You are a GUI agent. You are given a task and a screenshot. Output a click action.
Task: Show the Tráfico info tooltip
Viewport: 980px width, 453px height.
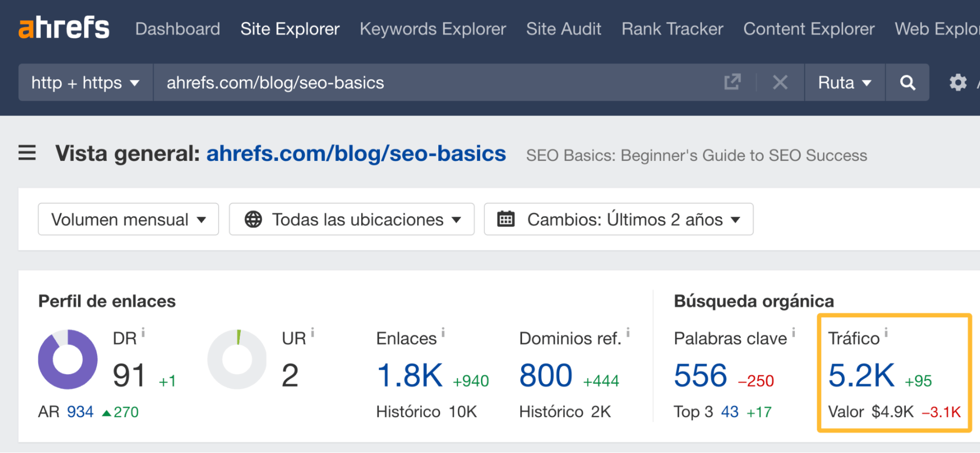coord(886,332)
